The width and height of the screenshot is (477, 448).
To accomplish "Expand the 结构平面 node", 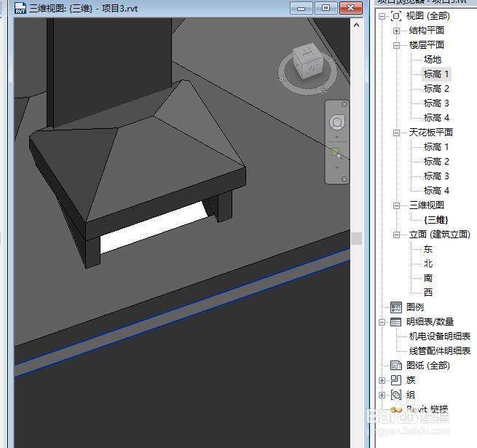I will click(396, 31).
